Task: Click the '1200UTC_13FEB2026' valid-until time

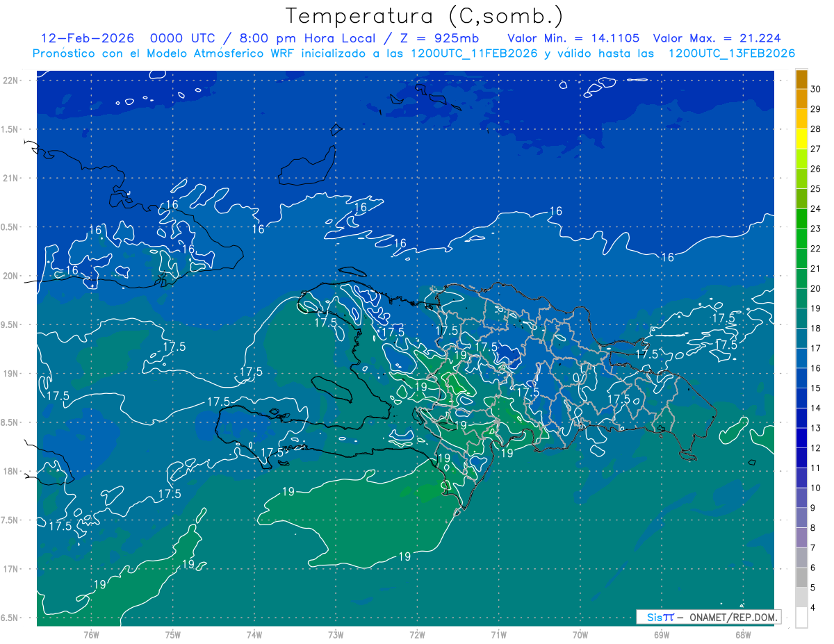Action: pyautogui.click(x=731, y=53)
